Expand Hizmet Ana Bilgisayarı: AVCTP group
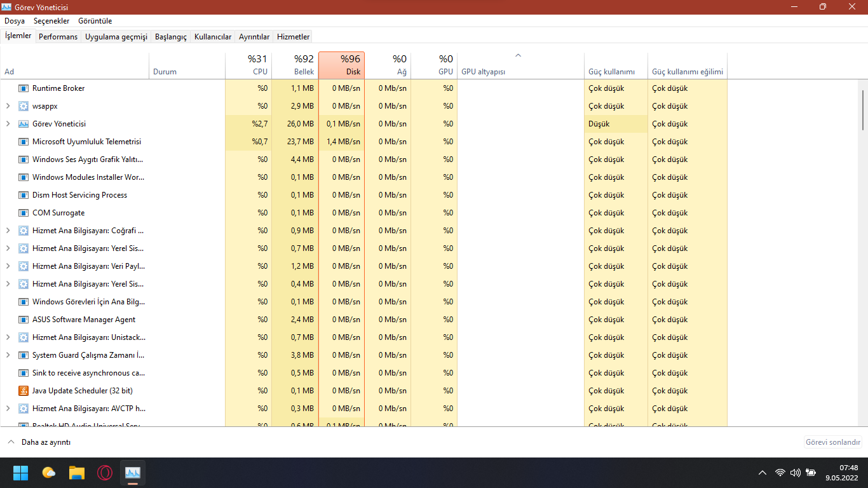The image size is (868, 488). click(x=8, y=409)
